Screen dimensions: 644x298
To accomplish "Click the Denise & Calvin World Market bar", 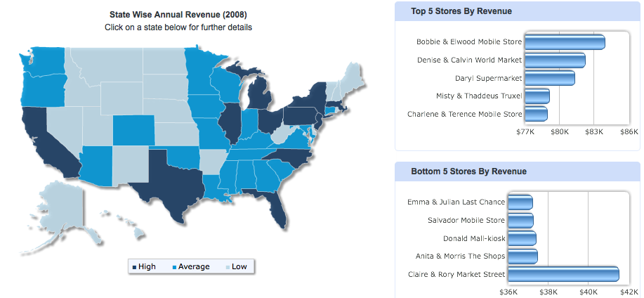I will pos(555,60).
